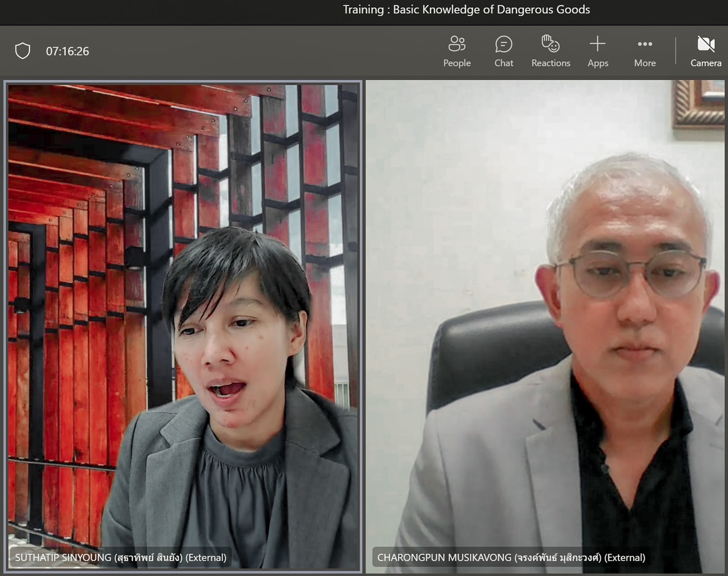
Task: Click the Training meeting title text
Action: (x=466, y=10)
